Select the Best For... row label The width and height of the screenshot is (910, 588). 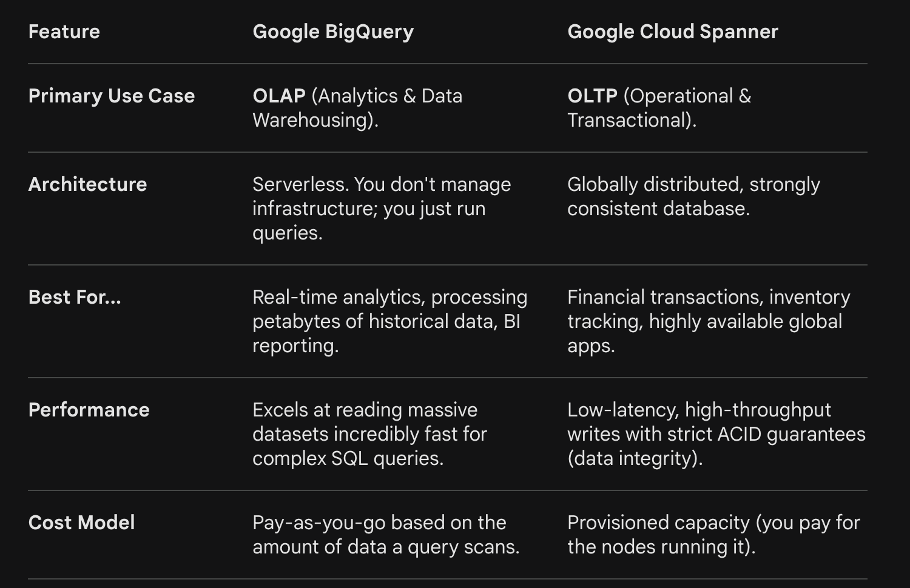tap(75, 297)
